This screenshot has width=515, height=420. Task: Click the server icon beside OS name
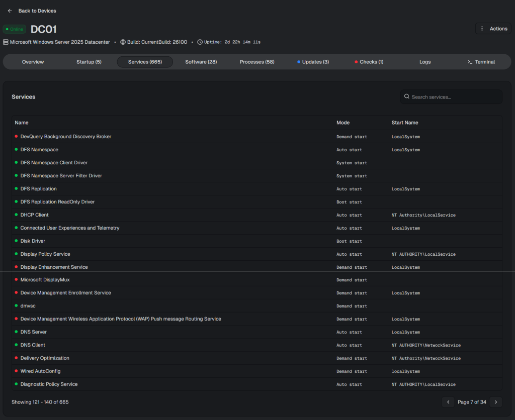pos(6,42)
